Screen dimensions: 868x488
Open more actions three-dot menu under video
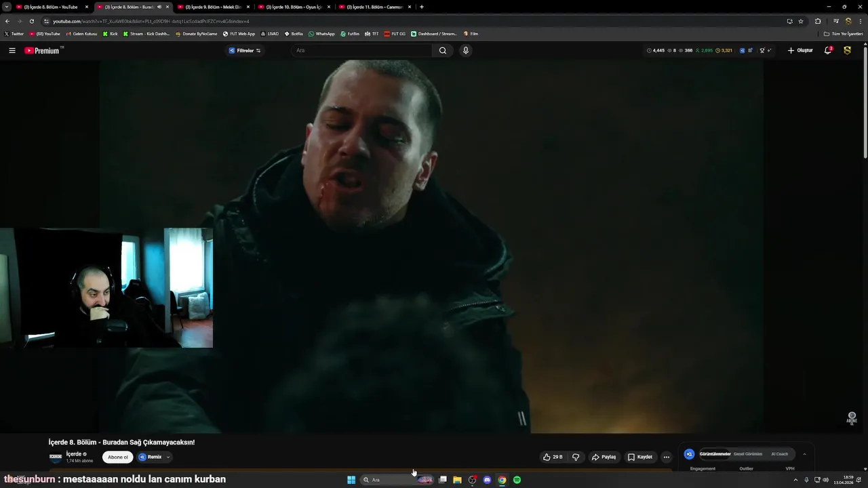tap(666, 457)
